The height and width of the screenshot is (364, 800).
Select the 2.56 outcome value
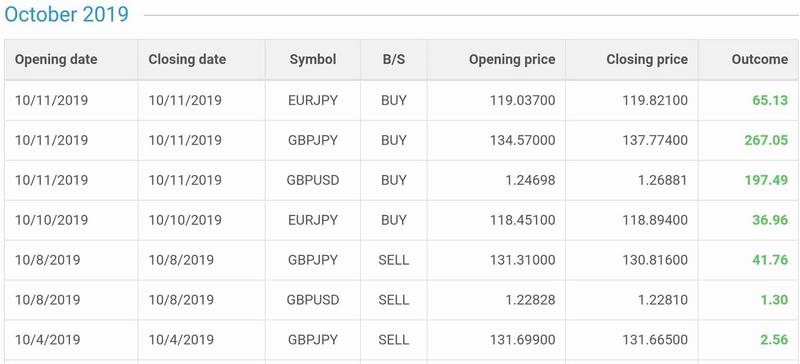coord(774,339)
